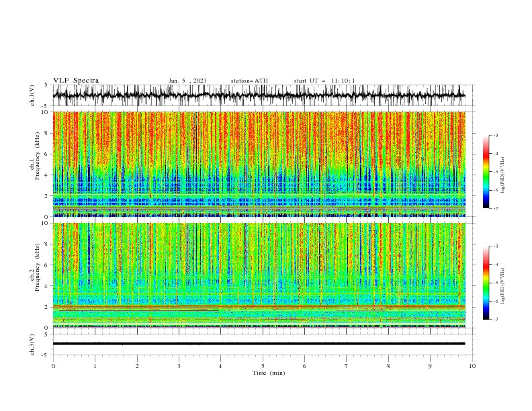Click the 'Time (min)' axis label
Screen dimensions: 532x411
269,373
